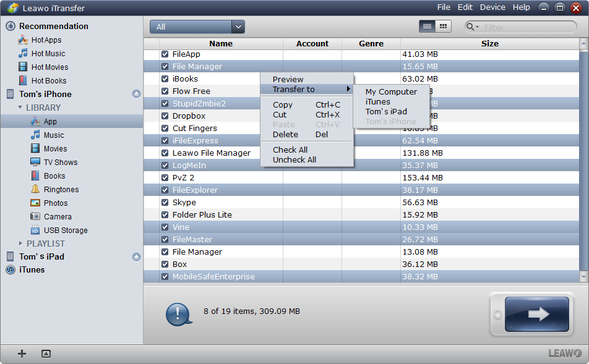
Task: Open the Music library icon
Action: tap(35, 135)
